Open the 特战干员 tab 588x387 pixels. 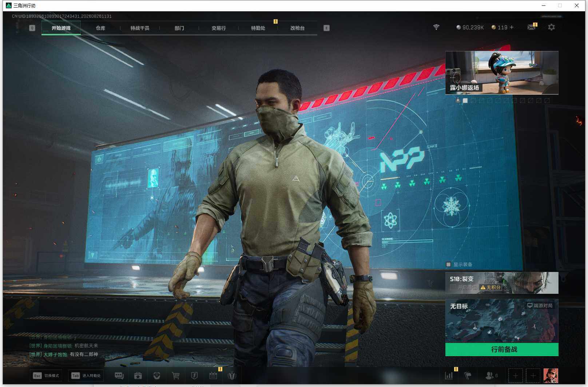point(140,28)
